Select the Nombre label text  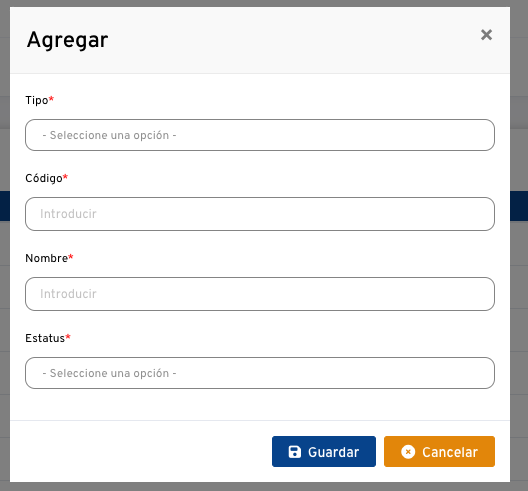tap(46, 258)
